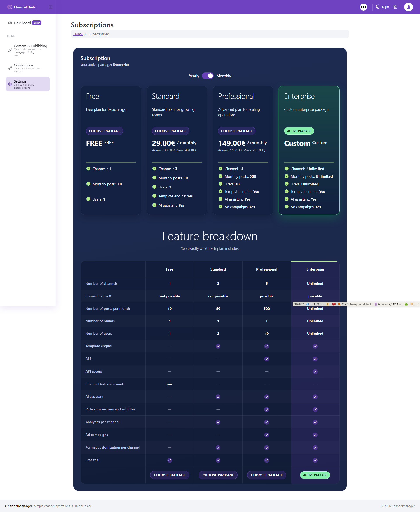Image resolution: width=420 pixels, height=512 pixels.
Task: Click the Cm:Subscription:default route entry
Action: point(355,304)
